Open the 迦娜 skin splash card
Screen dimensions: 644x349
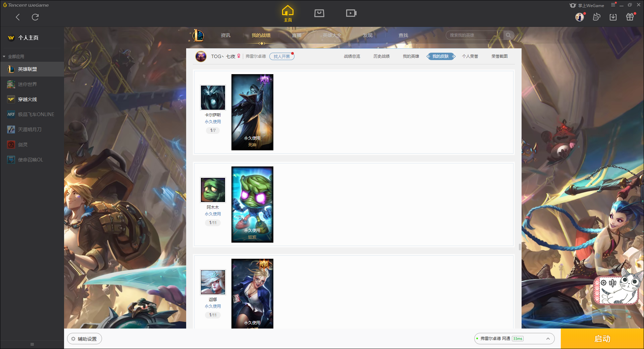(x=252, y=294)
